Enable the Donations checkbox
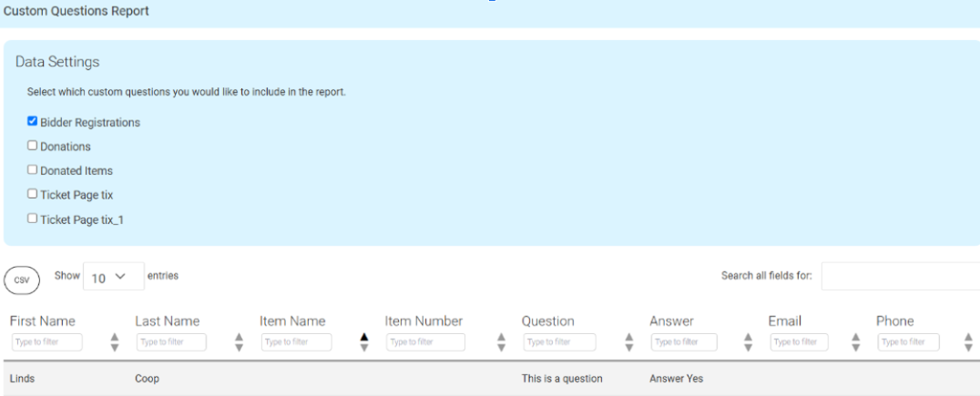Screen dimensions: 980x396 (x=33, y=146)
